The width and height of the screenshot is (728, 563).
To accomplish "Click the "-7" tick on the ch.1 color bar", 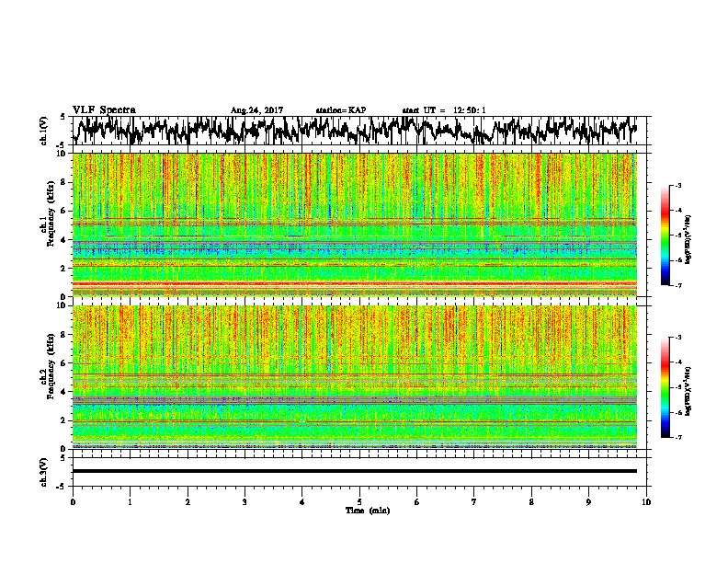I will coord(677,285).
